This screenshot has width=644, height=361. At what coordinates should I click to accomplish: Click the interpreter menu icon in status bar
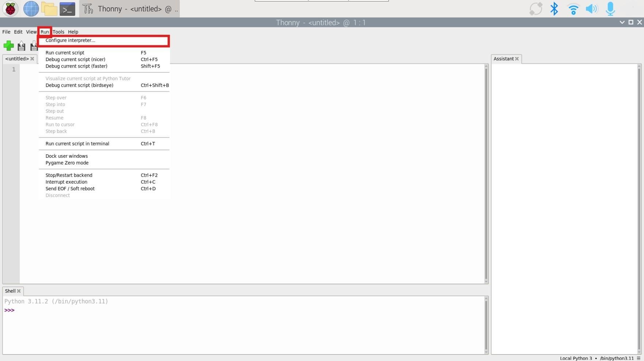tap(639, 358)
